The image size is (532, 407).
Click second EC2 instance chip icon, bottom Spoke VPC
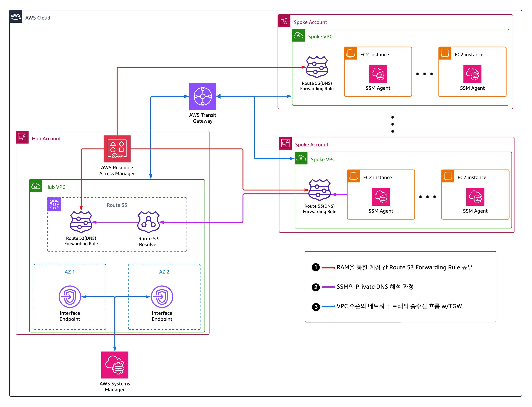[x=448, y=176]
